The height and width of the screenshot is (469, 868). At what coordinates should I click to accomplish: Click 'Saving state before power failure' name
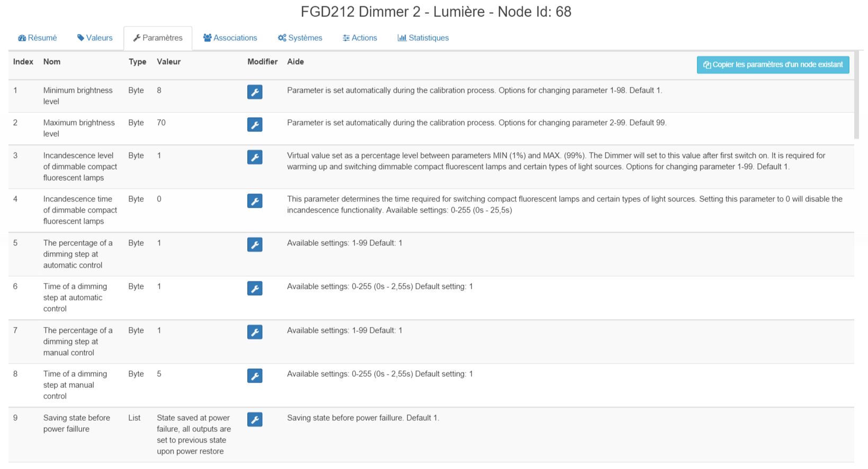tap(77, 423)
